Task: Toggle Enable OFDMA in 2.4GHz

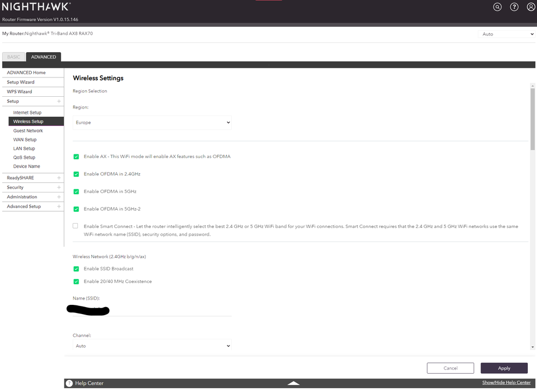Action: [x=76, y=174]
